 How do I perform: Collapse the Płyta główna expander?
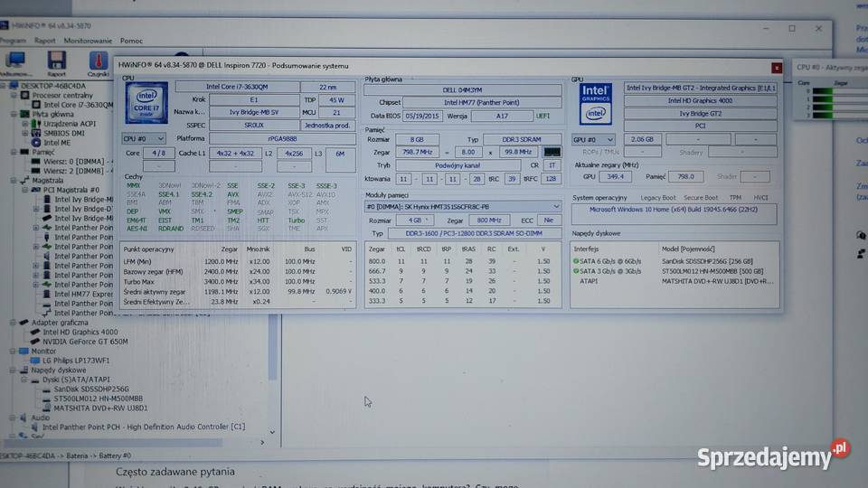pos(14,114)
